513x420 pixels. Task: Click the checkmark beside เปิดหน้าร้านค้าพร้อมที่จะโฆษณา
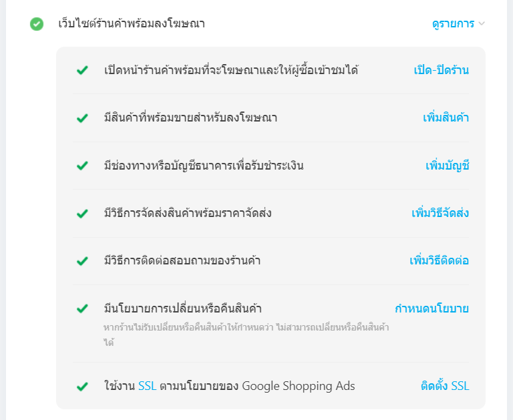click(82, 70)
